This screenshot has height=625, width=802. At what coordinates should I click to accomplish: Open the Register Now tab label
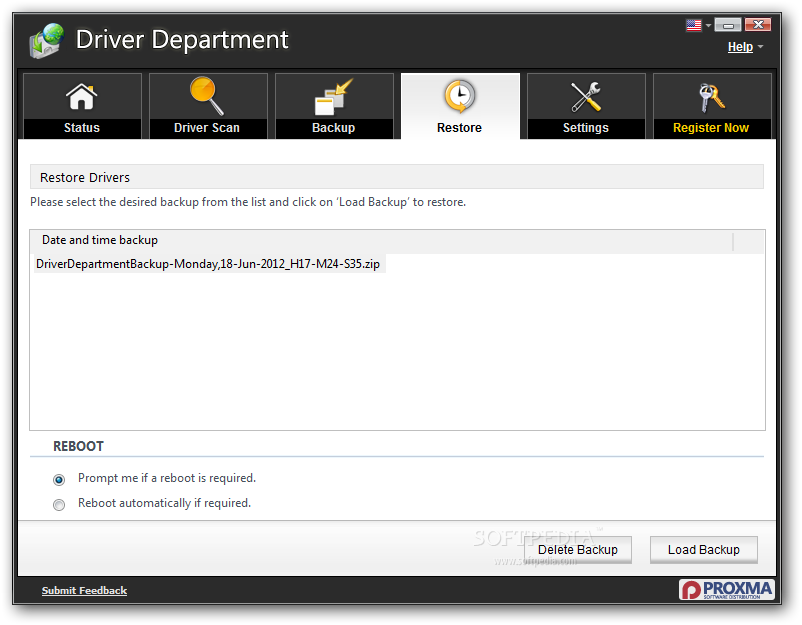711,128
